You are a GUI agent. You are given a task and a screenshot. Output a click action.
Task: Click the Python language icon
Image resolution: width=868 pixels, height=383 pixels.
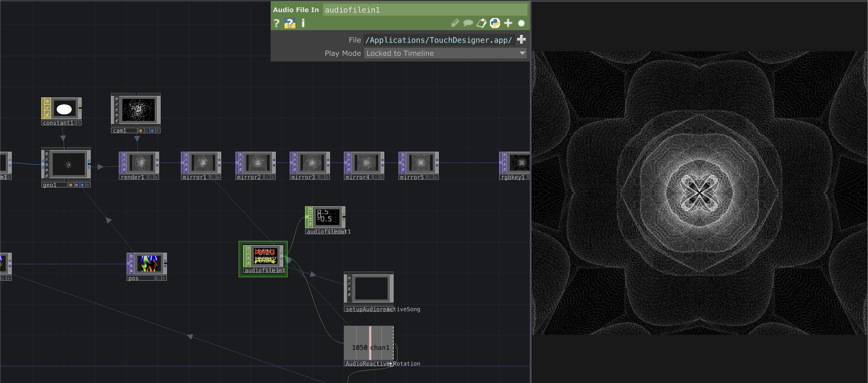(x=495, y=23)
